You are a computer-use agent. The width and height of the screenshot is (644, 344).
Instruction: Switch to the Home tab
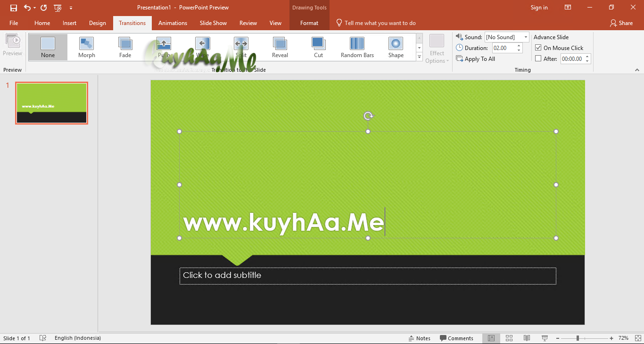42,23
